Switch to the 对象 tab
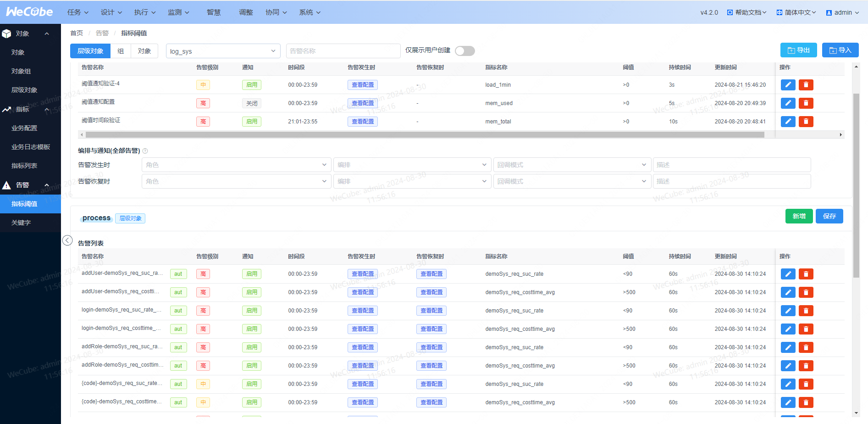This screenshot has height=424, width=868. point(144,51)
